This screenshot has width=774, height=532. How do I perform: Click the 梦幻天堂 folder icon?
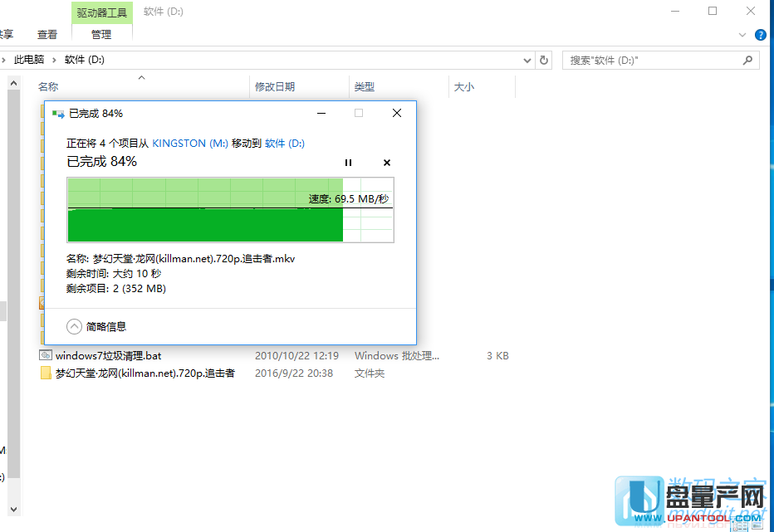46,373
